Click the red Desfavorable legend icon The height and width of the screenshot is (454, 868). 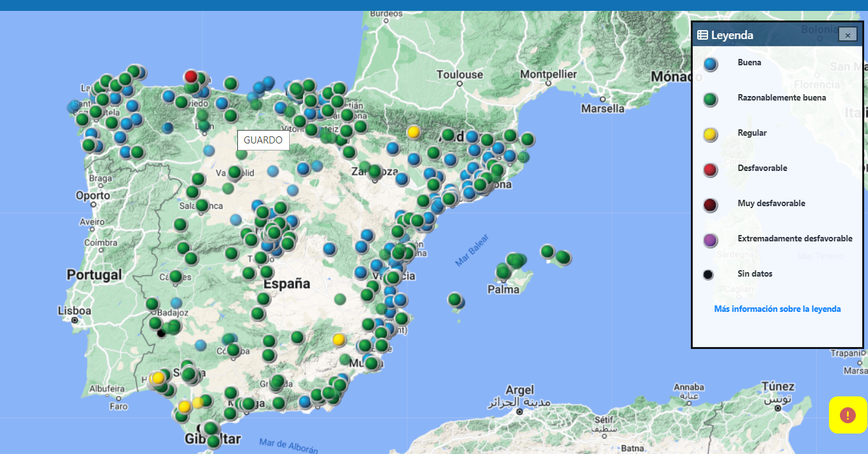[x=710, y=169]
